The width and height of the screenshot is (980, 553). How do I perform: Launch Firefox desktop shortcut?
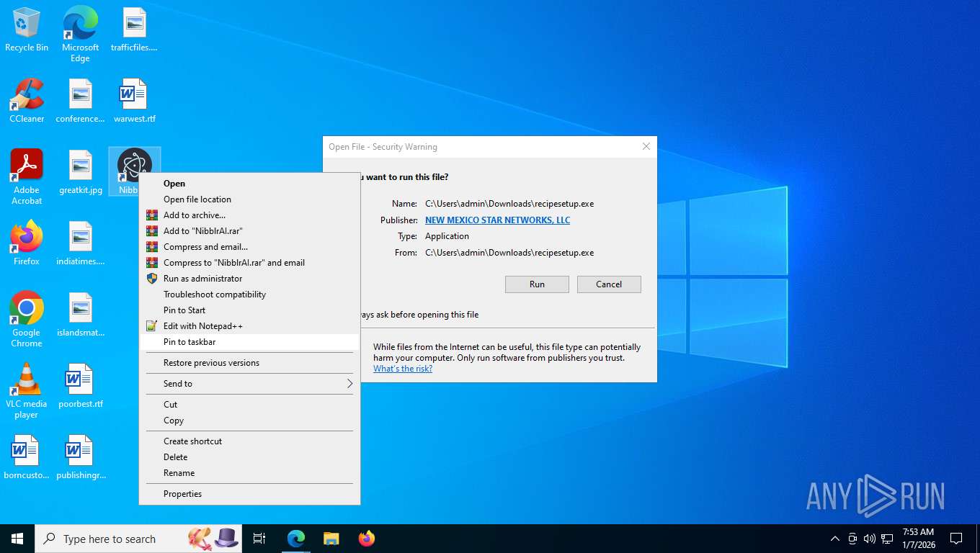point(27,243)
